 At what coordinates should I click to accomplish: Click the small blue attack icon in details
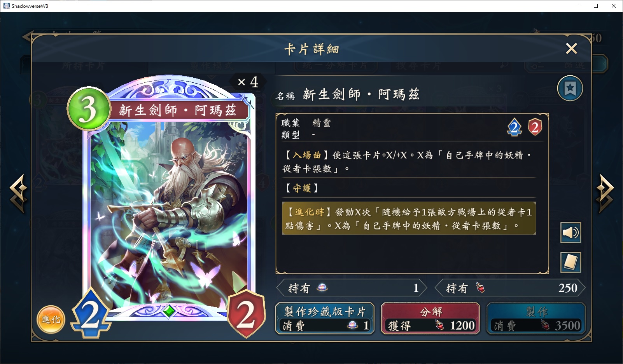pyautogui.click(x=514, y=127)
